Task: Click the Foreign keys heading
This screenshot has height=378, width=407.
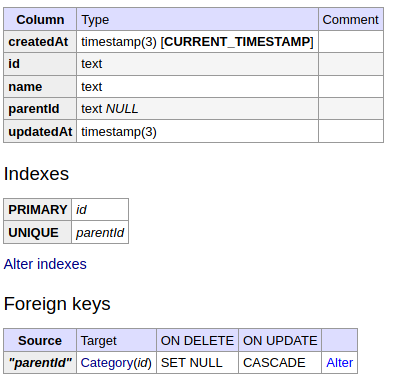Action: pos(57,304)
